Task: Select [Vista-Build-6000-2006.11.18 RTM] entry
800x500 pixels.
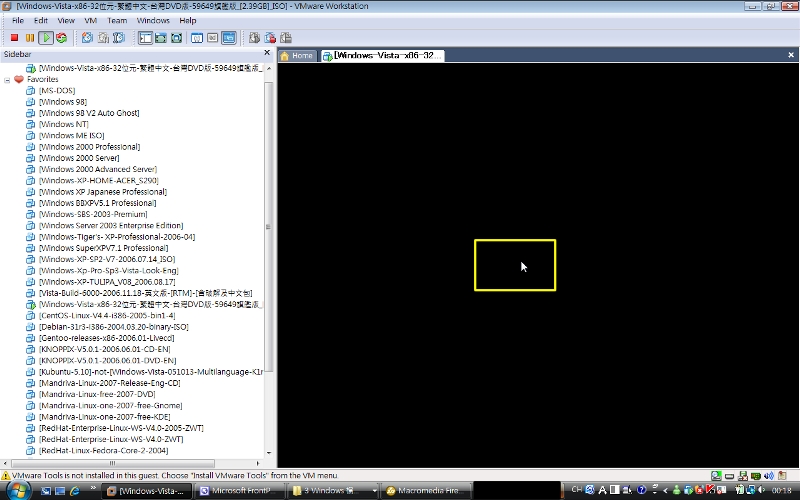Action: pyautogui.click(x=145, y=293)
